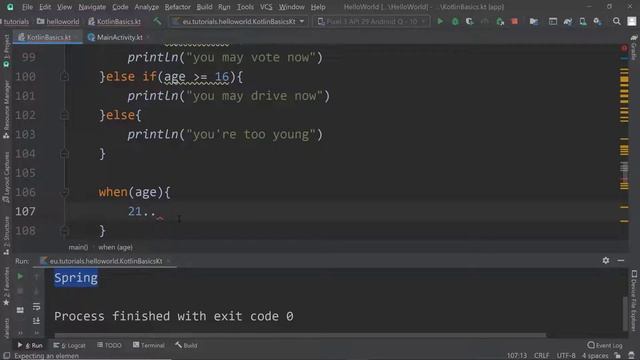Collapse fold marker on line 108
Viewport: 640px width, 360px height.
coord(64,231)
